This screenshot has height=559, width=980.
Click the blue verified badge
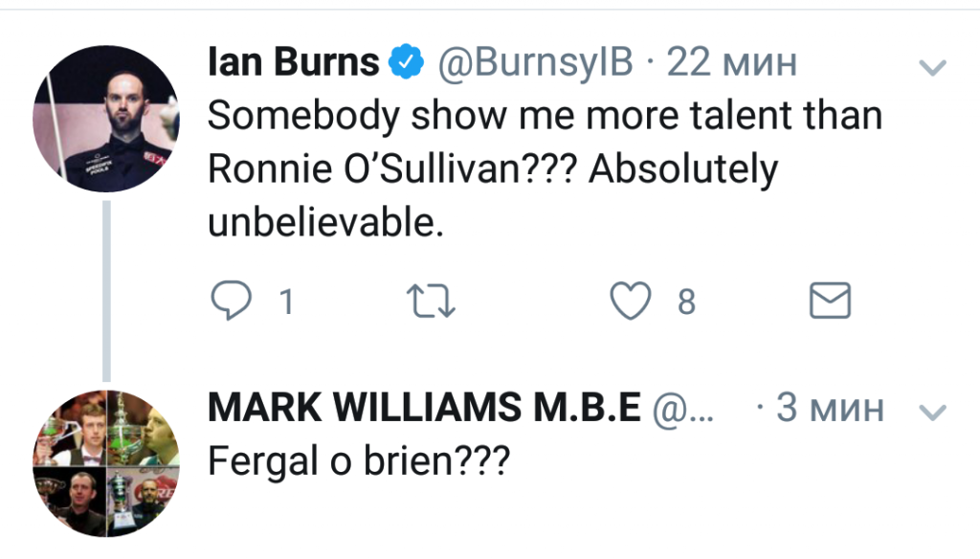[x=406, y=63]
